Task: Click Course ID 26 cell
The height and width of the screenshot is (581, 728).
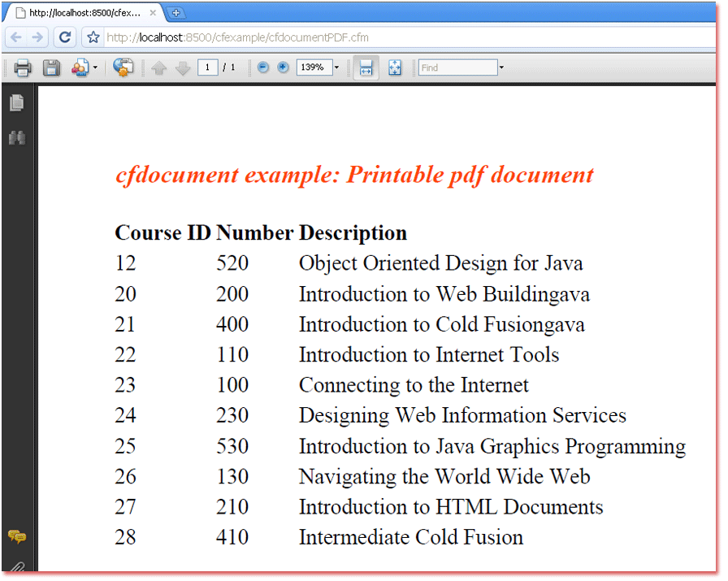Action: (125, 476)
